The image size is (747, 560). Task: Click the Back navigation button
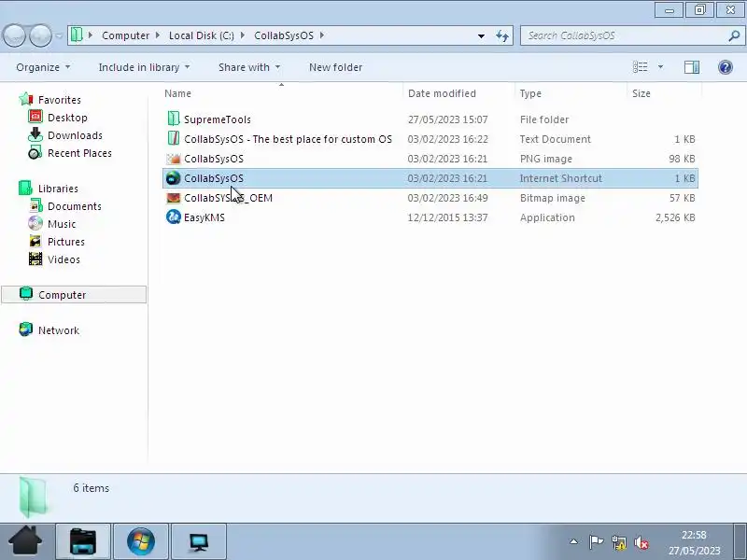pos(14,35)
